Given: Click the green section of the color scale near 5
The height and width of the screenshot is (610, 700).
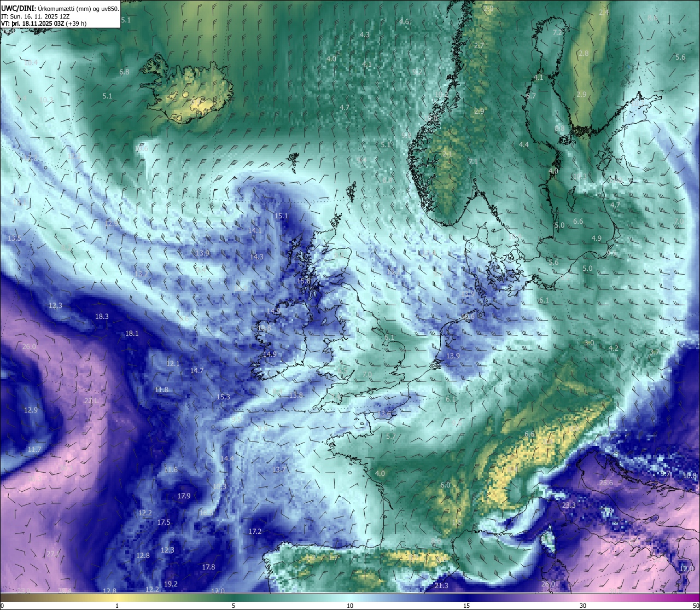Looking at the screenshot, I should [x=234, y=597].
